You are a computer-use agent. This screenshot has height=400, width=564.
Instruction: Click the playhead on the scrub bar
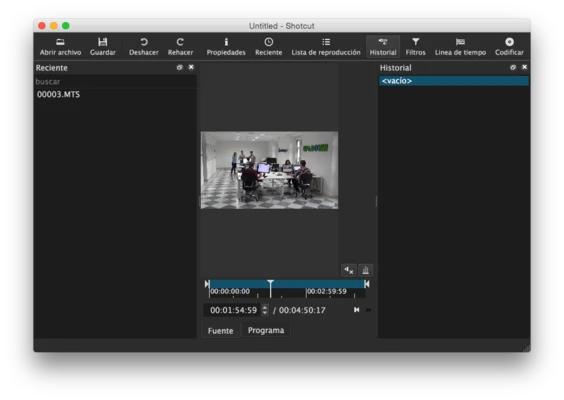[x=270, y=288]
